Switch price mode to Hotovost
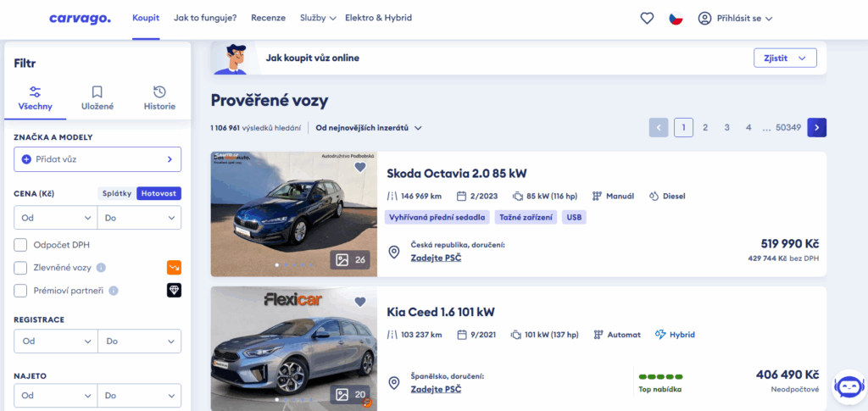The image size is (868, 411). click(159, 193)
